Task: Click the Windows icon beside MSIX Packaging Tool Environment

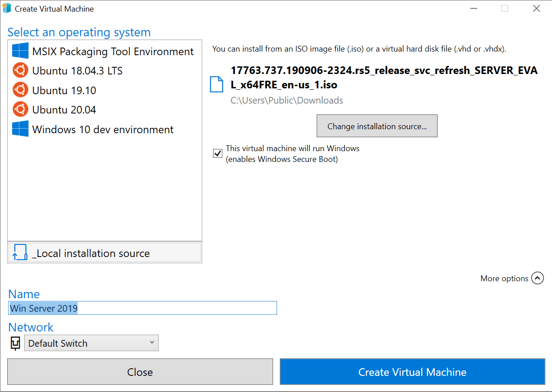Action: [20, 51]
